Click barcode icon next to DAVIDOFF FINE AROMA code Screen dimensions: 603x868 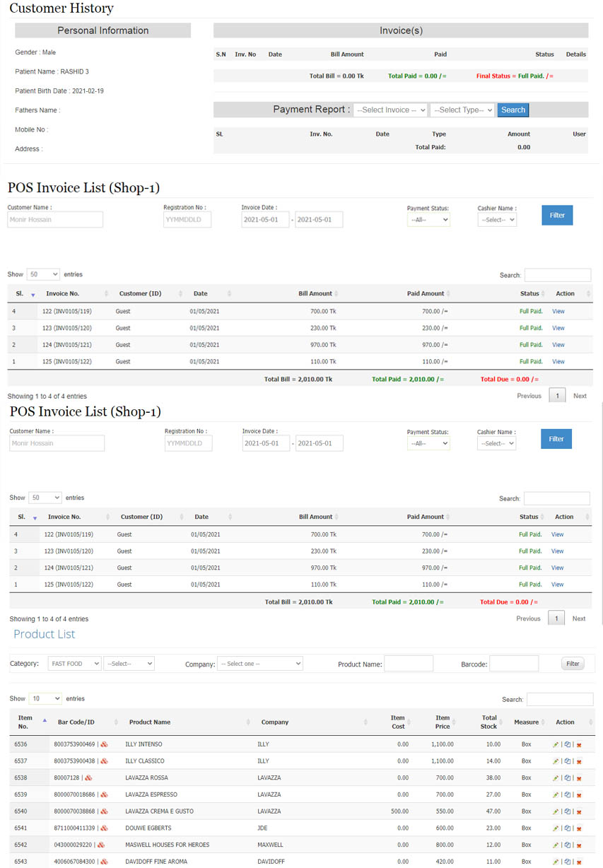pyautogui.click(x=105, y=862)
